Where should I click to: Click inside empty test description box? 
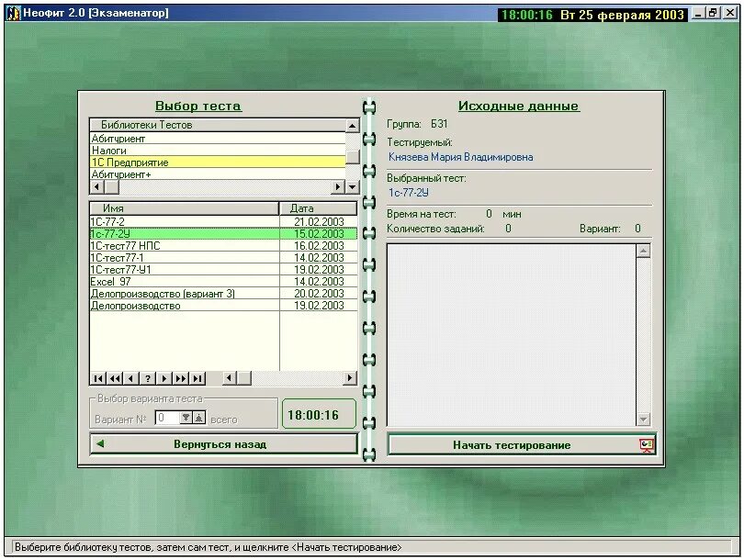512,335
